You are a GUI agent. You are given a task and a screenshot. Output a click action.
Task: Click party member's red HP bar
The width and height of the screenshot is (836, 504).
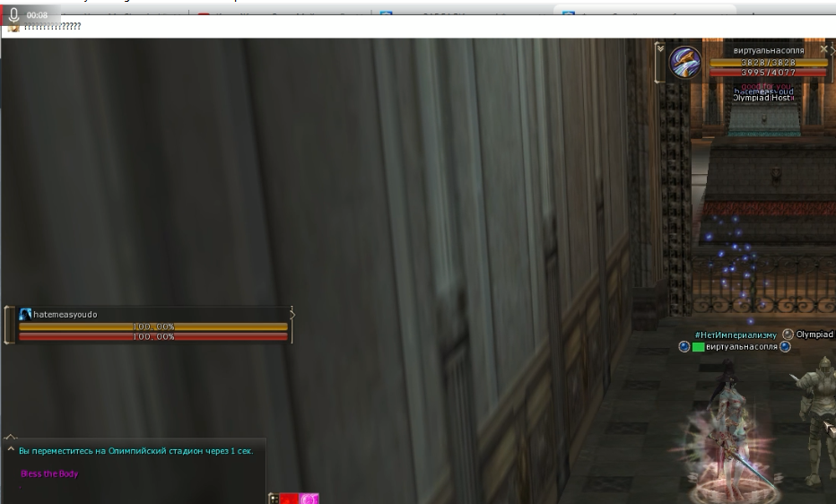(152, 336)
